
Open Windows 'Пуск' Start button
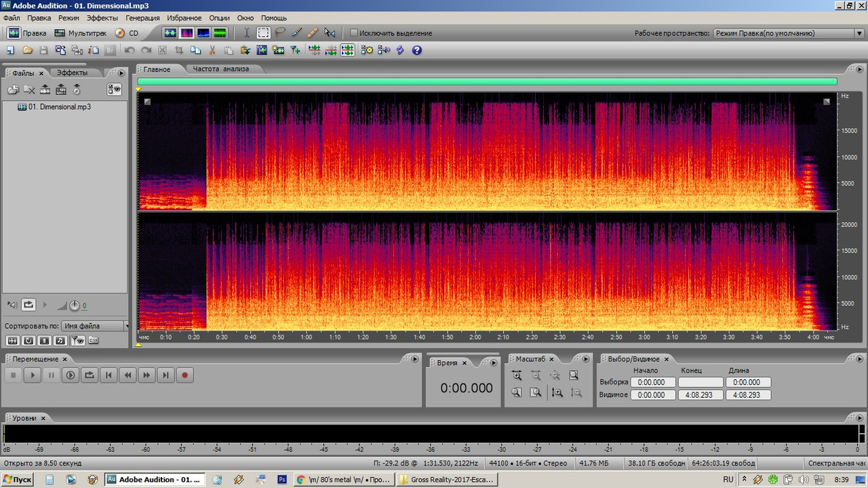(18, 479)
